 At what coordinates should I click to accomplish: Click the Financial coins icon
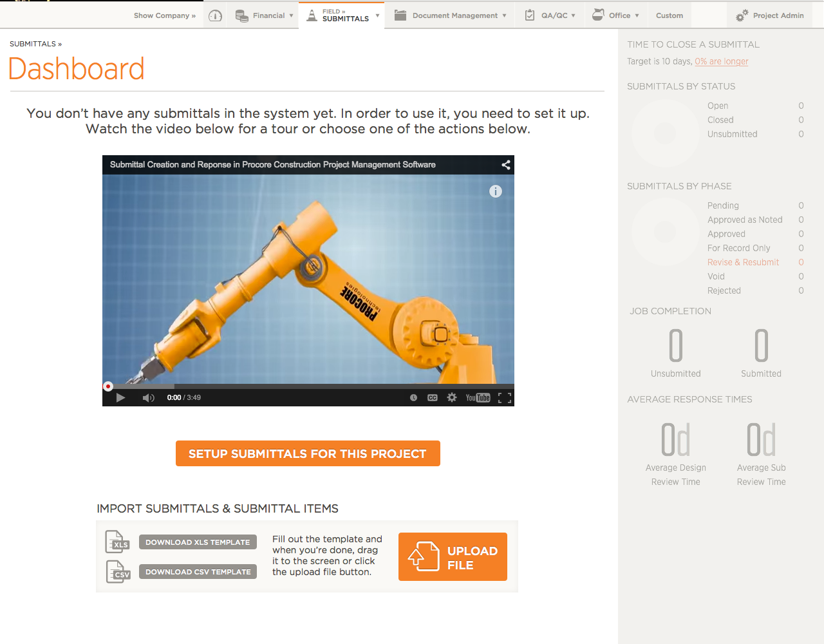point(242,15)
